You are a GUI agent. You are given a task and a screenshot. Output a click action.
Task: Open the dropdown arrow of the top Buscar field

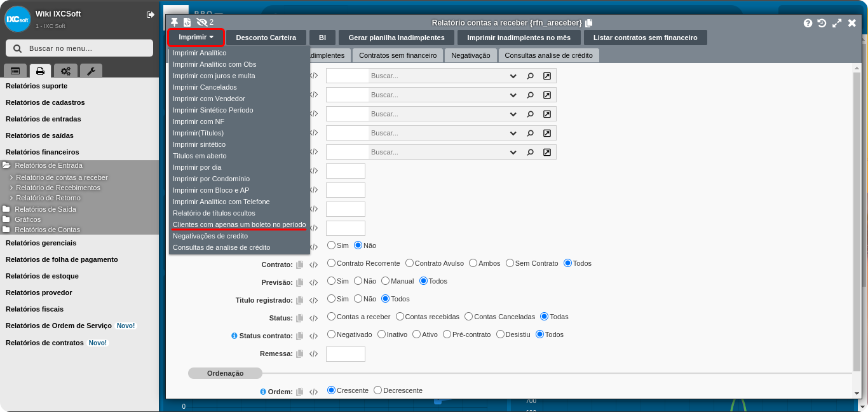click(513, 76)
